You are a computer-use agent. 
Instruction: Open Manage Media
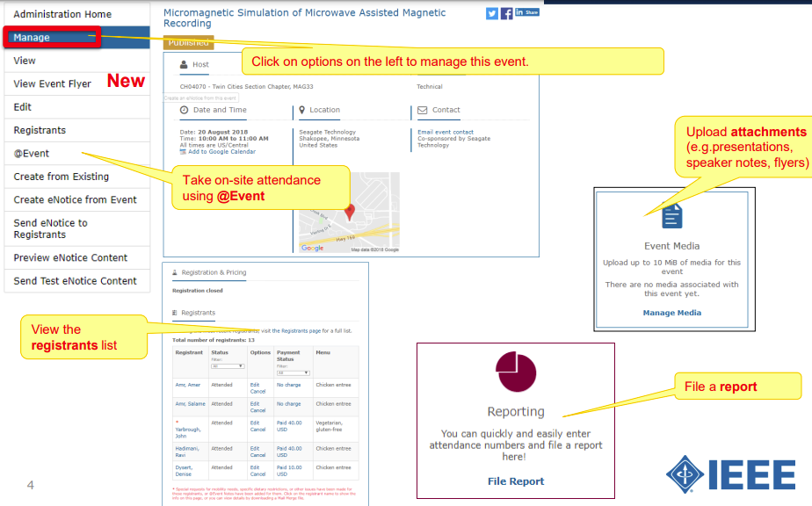pos(672,313)
